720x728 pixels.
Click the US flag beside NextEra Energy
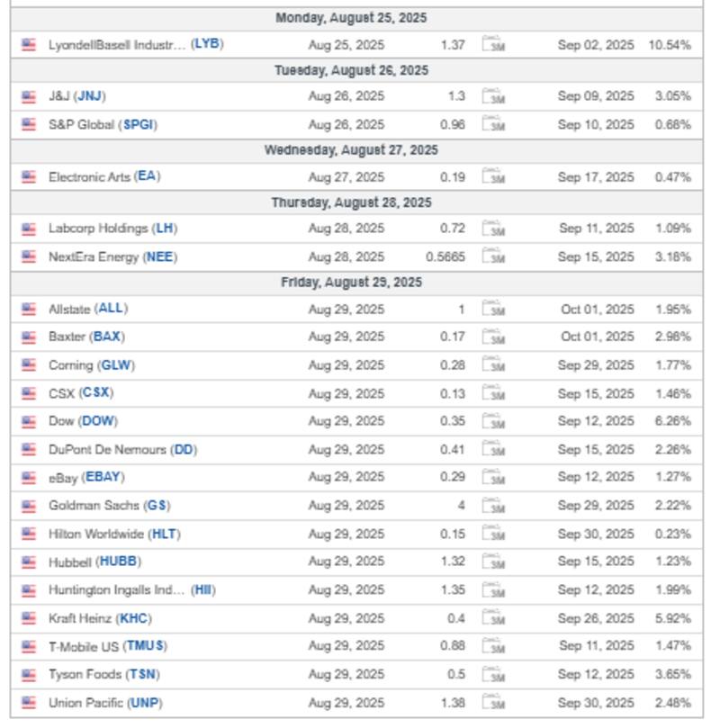[x=29, y=256]
